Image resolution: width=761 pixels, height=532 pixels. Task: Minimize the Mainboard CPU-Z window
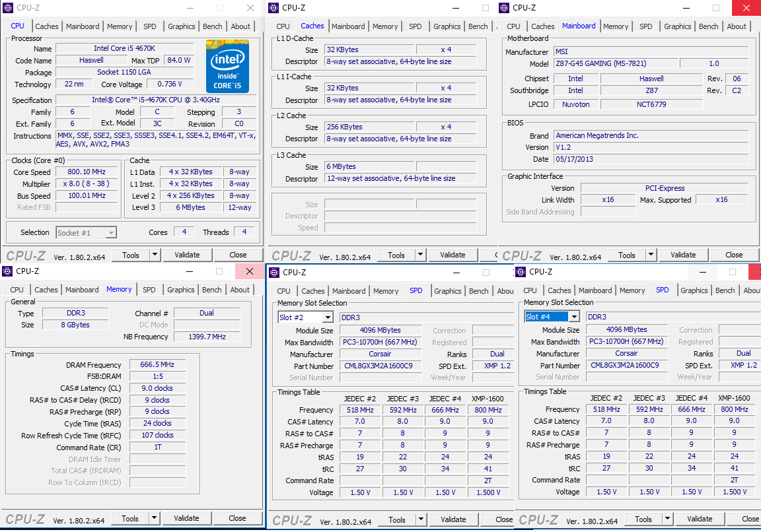pyautogui.click(x=686, y=8)
